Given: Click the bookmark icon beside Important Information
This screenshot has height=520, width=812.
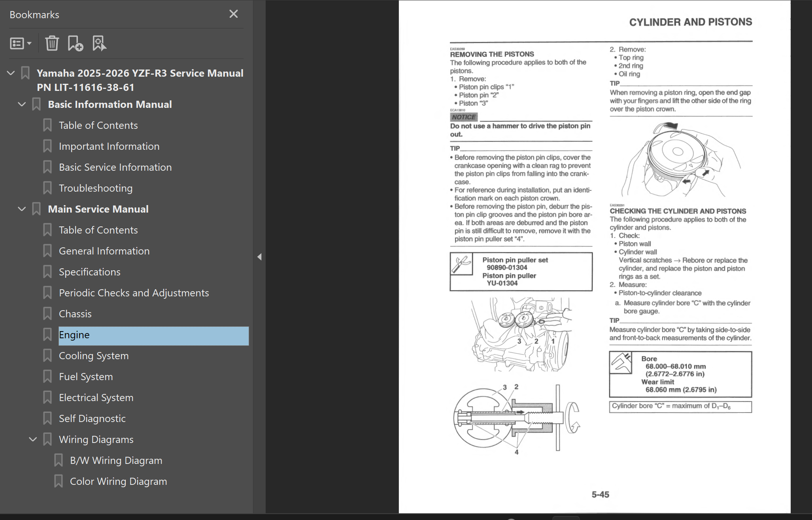Looking at the screenshot, I should (x=47, y=146).
